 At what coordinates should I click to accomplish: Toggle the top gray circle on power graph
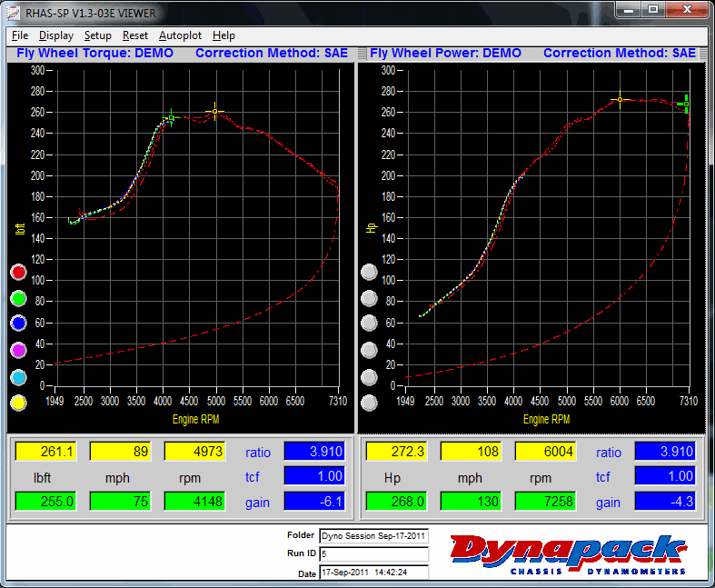[x=369, y=272]
